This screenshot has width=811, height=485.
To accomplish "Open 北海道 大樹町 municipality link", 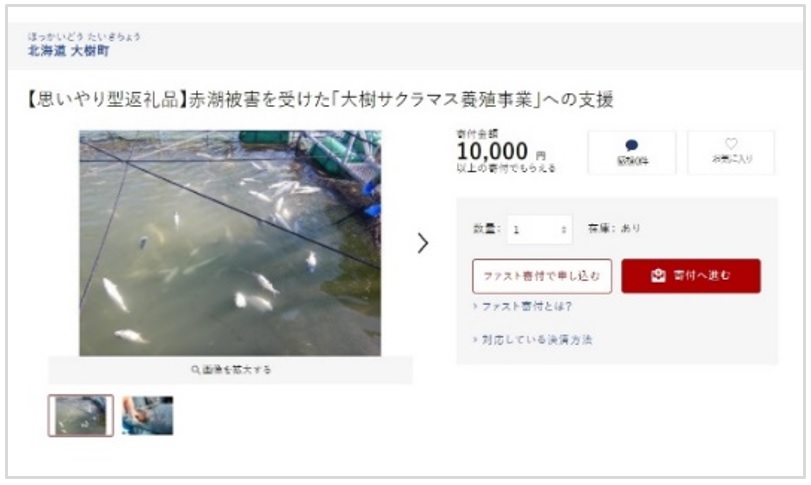I will tap(68, 51).
